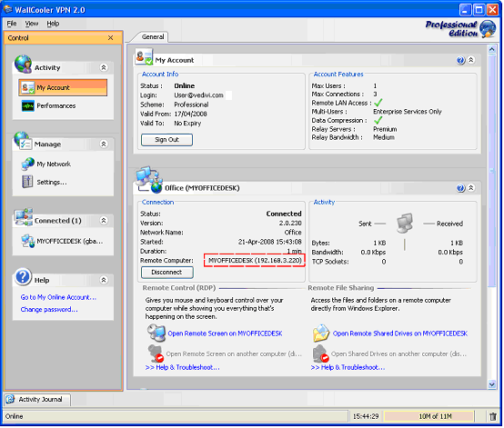Open Performances view label
The width and height of the screenshot is (504, 428).
(x=56, y=106)
